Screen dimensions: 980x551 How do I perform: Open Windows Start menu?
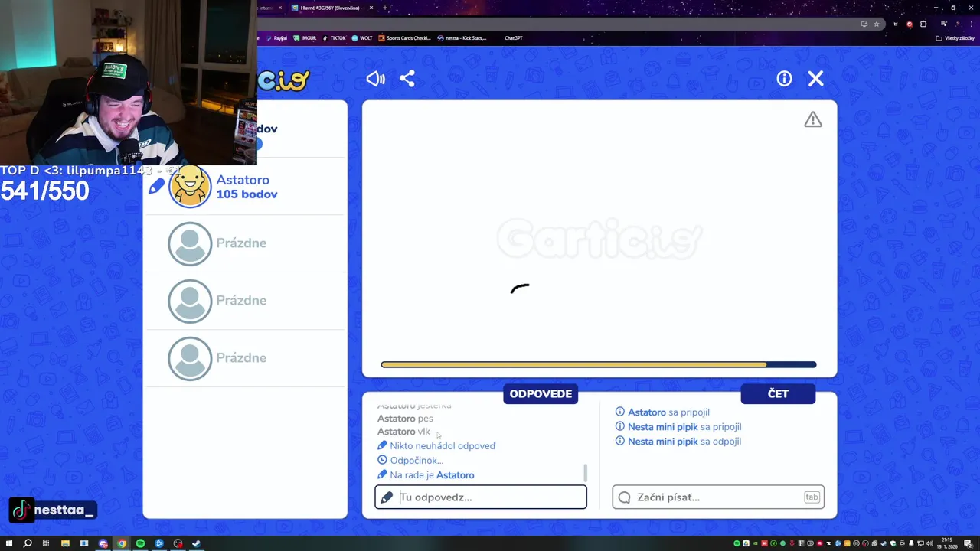[8, 543]
